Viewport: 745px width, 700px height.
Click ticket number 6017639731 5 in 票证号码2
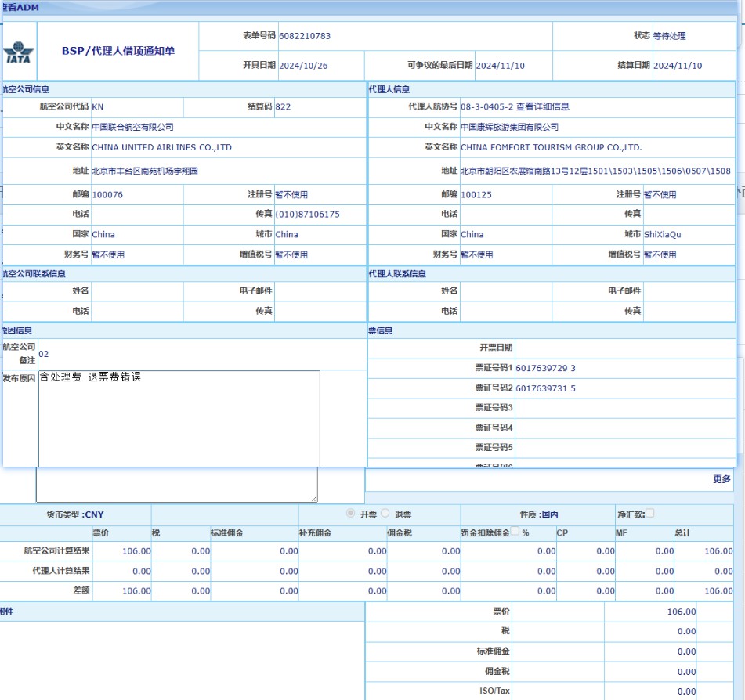pyautogui.click(x=545, y=388)
